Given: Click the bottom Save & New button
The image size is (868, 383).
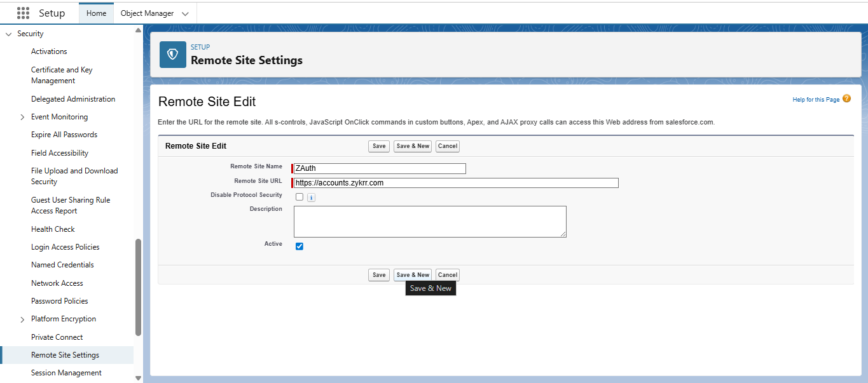Looking at the screenshot, I should (x=413, y=275).
